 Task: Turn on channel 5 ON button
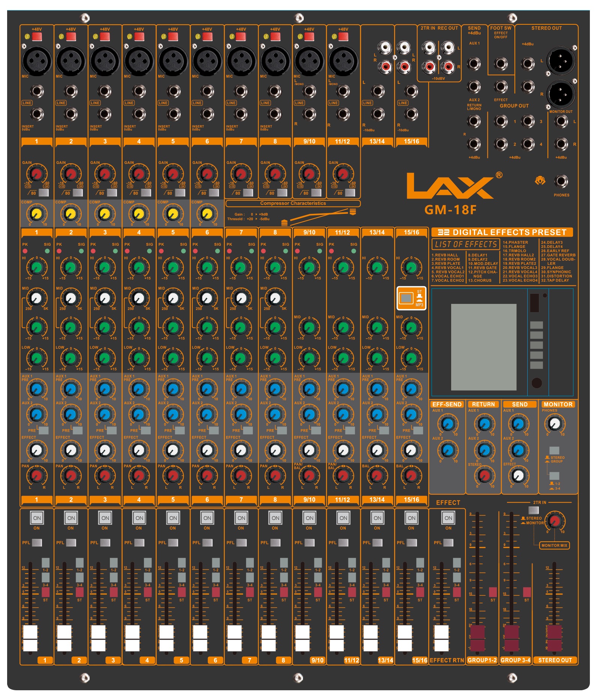click(173, 518)
